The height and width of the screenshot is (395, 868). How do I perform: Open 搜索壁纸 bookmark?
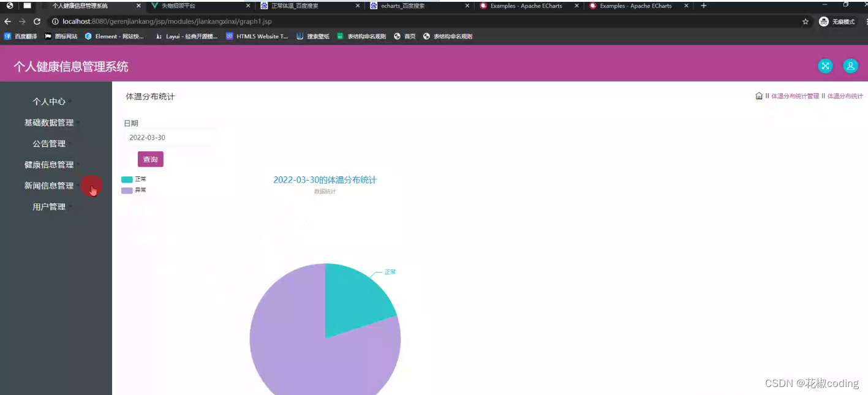(x=313, y=36)
